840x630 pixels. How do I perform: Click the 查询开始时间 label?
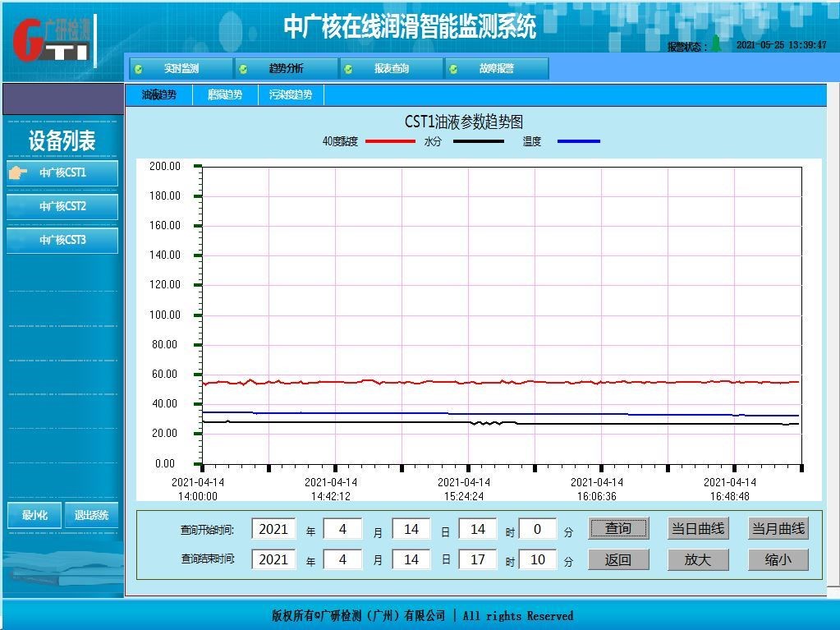(207, 530)
